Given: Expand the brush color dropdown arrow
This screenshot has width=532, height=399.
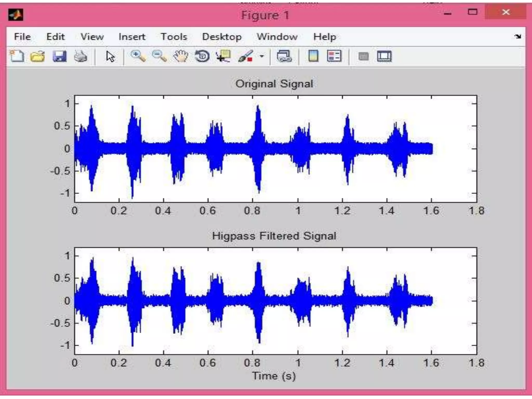Looking at the screenshot, I should [x=262, y=56].
